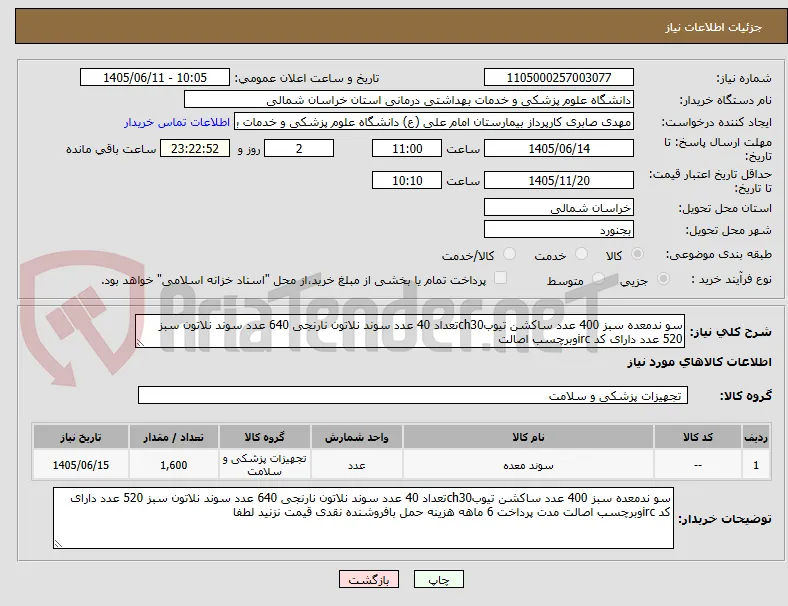
Task: Click the row number cell 1
Action: (756, 465)
